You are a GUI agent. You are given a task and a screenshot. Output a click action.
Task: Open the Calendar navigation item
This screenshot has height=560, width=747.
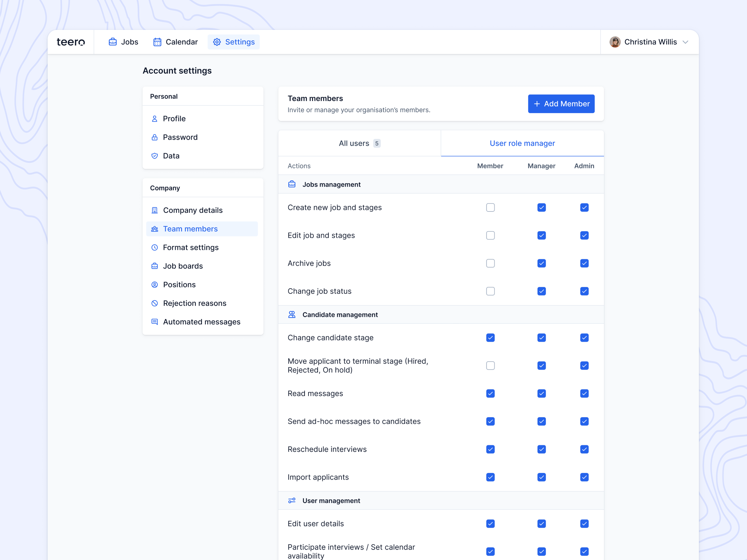176,42
